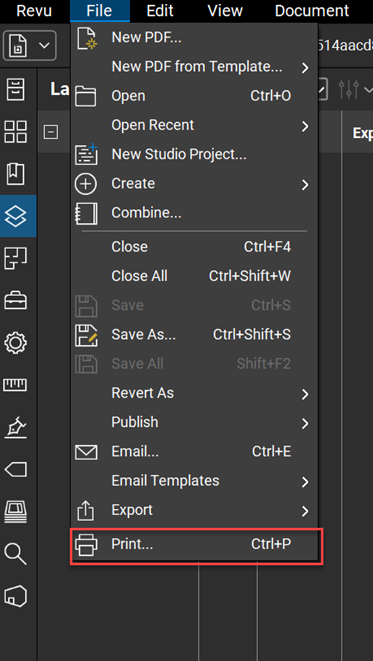The image size is (373, 661).
Task: Click the Email envelope icon
Action: (x=86, y=452)
